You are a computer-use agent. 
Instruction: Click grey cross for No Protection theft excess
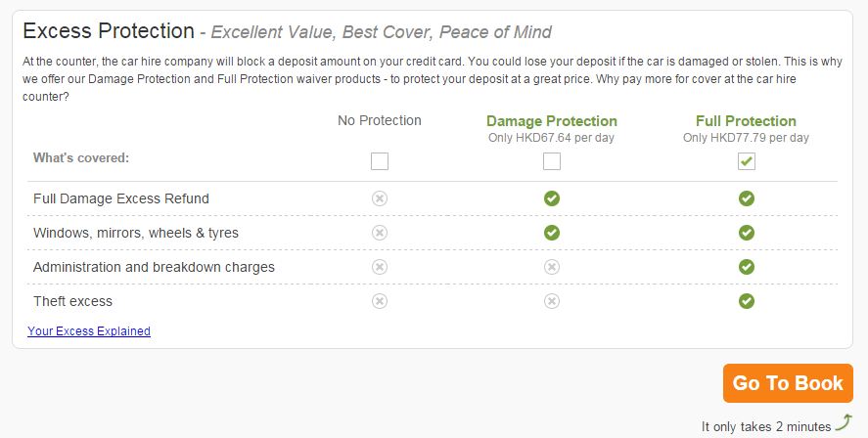379,301
